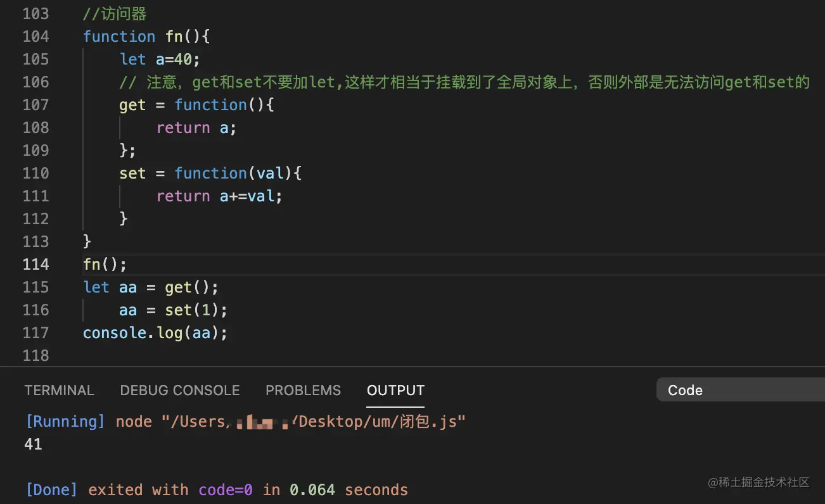825x504 pixels.
Task: Click line number 106 in gutter
Action: tap(35, 82)
